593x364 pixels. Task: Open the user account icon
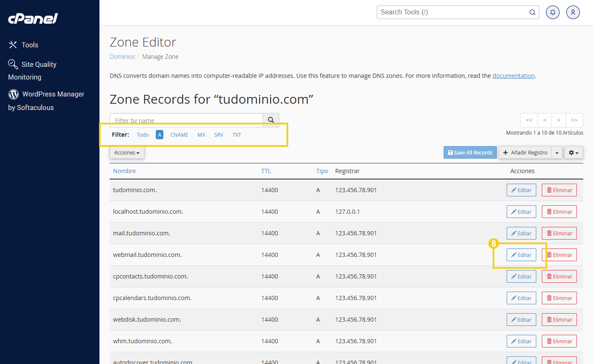[573, 12]
